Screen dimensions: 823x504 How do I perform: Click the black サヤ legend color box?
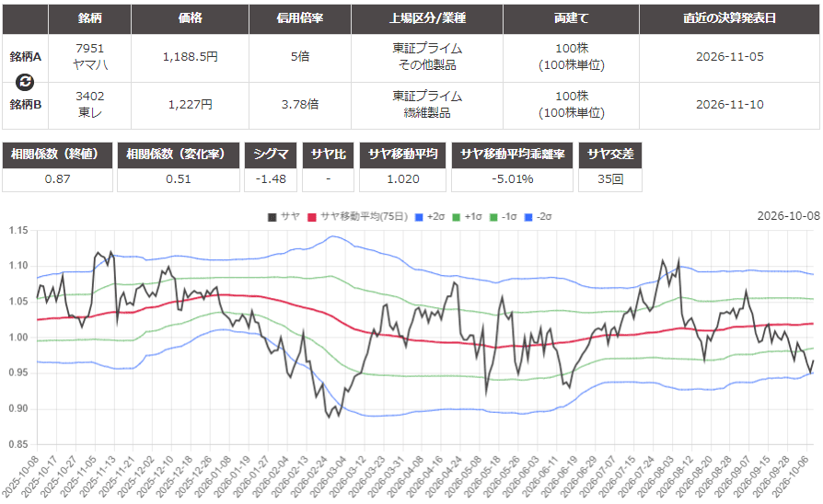(x=272, y=217)
